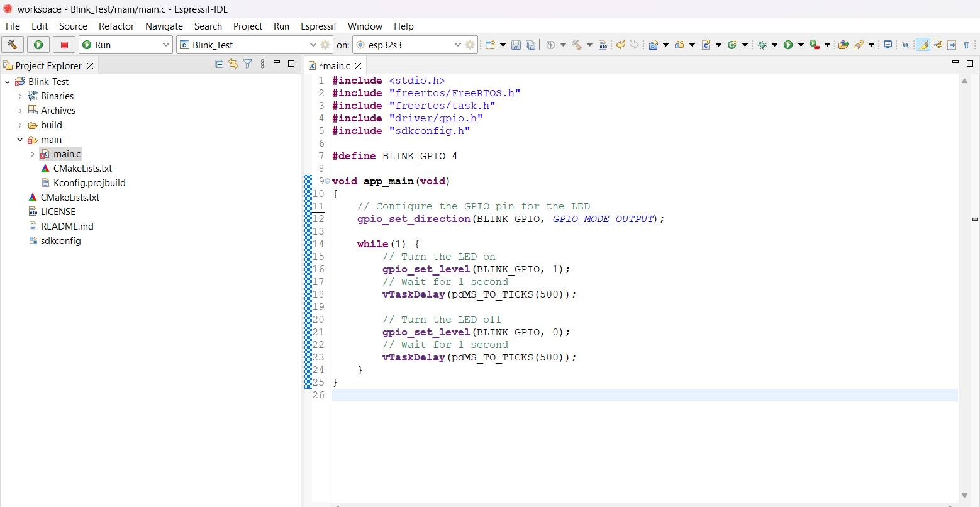980x507 pixels.
Task: Toggle Show Whitespace Characters pilcrow icon
Action: (x=966, y=45)
